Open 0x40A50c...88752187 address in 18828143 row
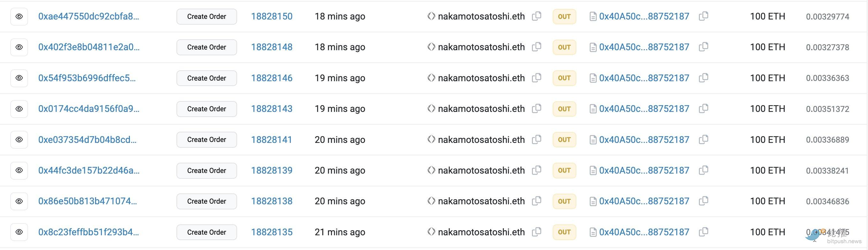This screenshot has height=250, width=868. coord(644,109)
